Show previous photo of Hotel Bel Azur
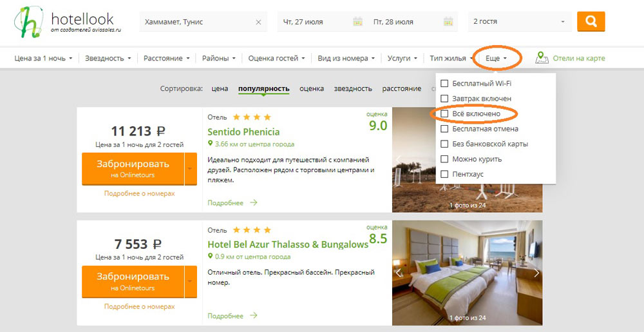 (397, 273)
